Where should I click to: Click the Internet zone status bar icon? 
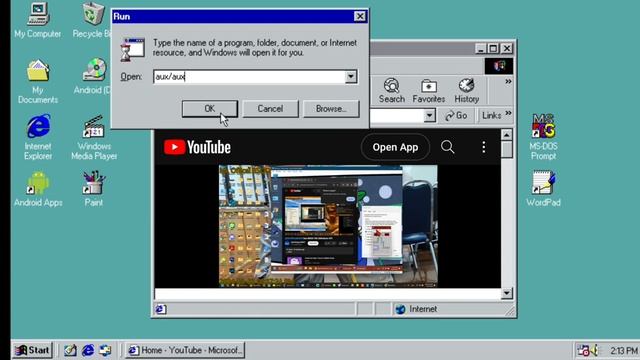(400, 309)
